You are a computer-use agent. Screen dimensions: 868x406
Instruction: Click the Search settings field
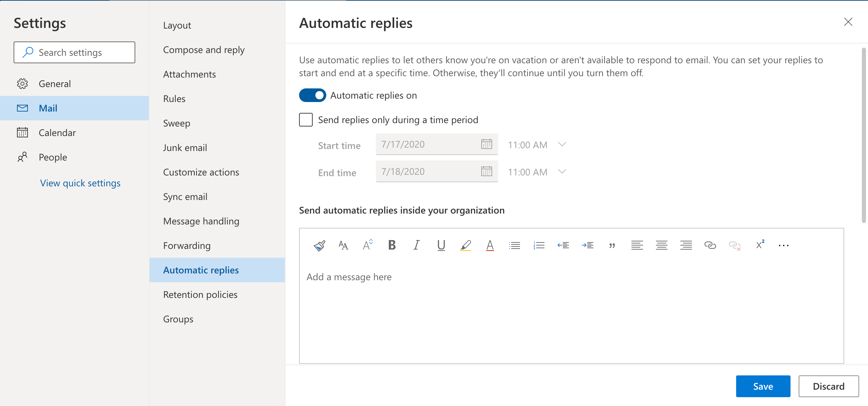(74, 52)
